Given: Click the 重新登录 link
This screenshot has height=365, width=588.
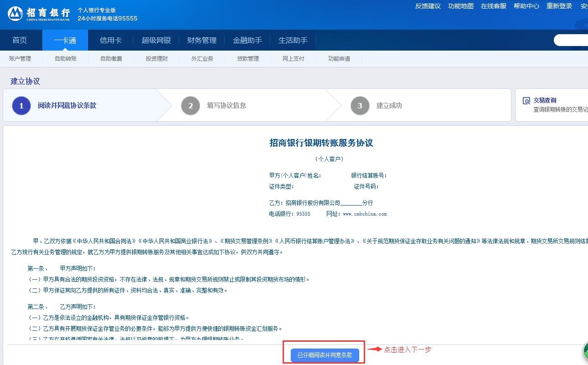Looking at the screenshot, I should (559, 6).
